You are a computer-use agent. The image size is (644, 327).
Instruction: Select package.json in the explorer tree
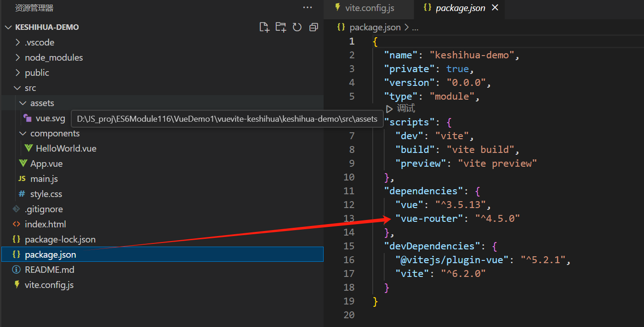162,254
